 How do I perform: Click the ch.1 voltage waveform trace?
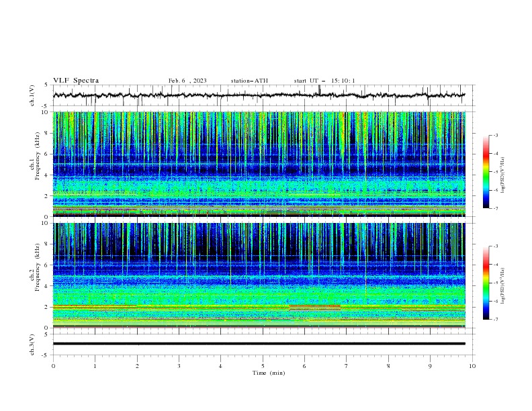pos(259,95)
